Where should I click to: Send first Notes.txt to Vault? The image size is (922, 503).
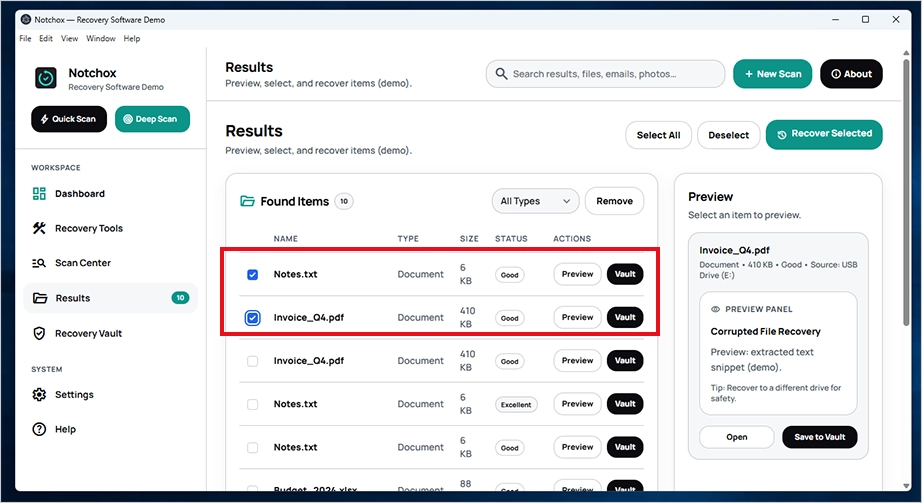(625, 274)
